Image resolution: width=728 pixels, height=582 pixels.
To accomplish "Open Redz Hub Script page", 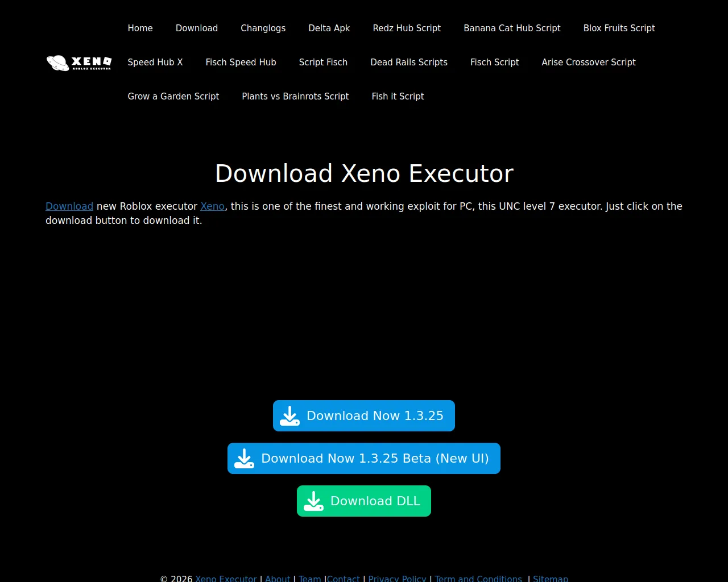I will coord(407,28).
